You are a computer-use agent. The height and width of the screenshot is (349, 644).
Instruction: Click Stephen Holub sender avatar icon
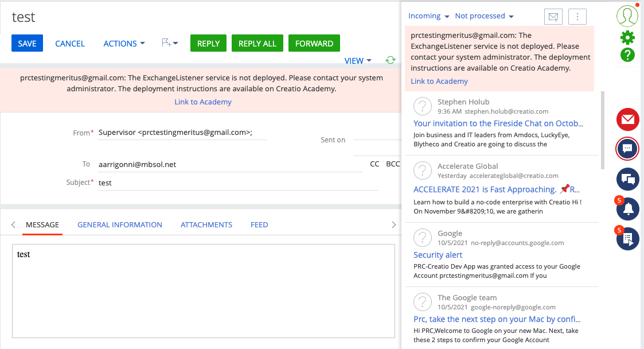(422, 106)
